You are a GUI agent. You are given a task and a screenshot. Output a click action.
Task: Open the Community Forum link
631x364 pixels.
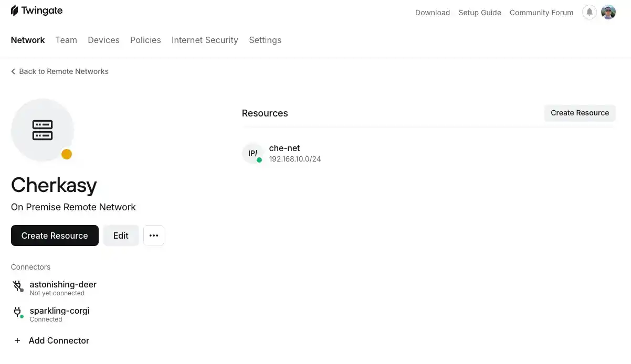[x=541, y=13]
